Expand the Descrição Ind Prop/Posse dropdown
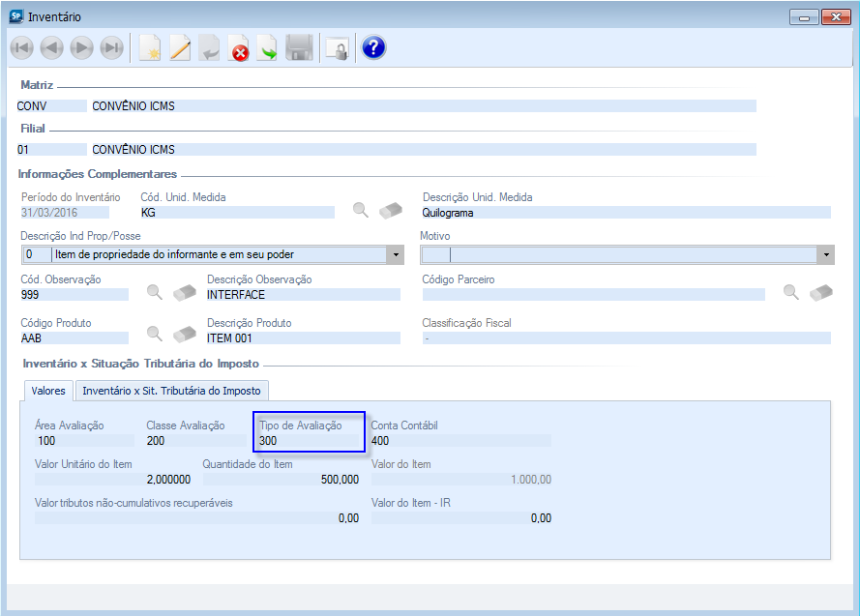860x616 pixels. (395, 254)
